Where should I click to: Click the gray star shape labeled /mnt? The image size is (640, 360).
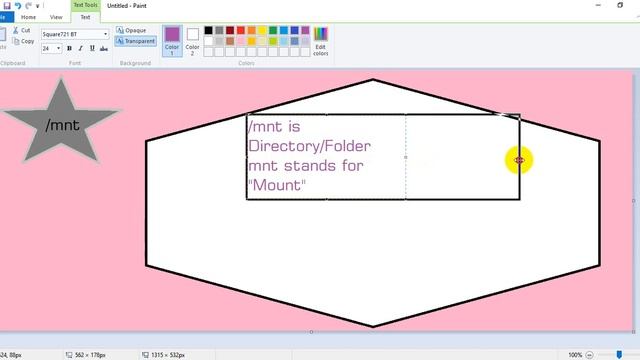tap(61, 121)
